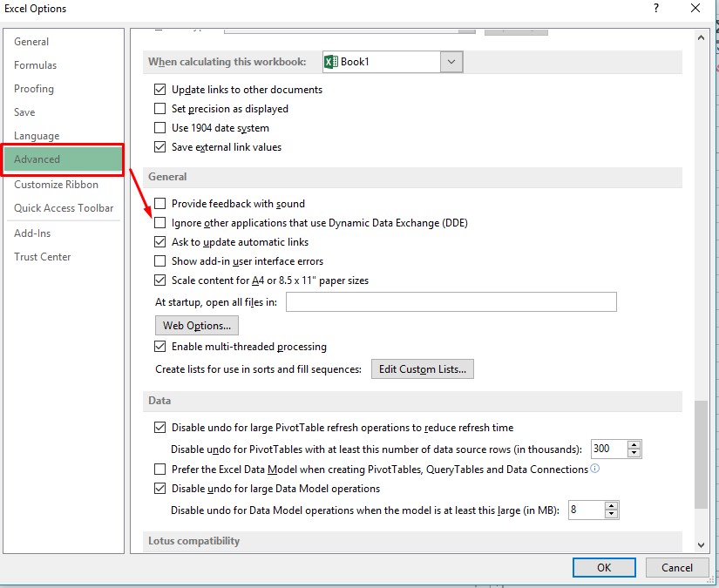This screenshot has width=719, height=588.
Task: Toggle Scale content for A4 paper sizes
Action: [159, 280]
